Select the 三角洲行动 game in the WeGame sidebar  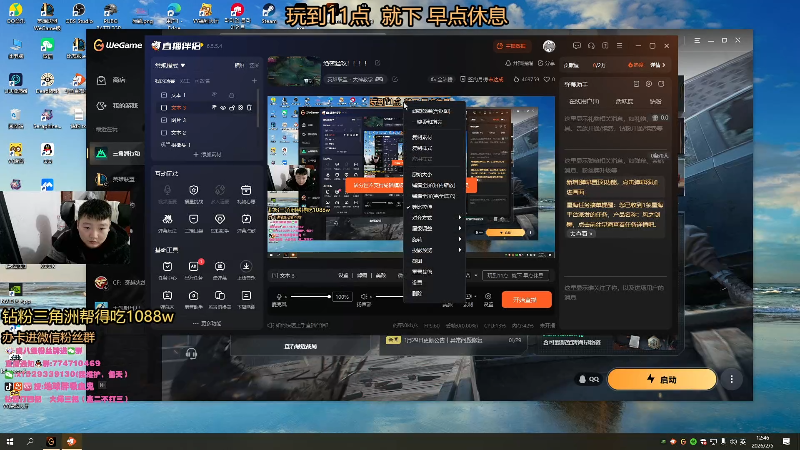pos(117,153)
